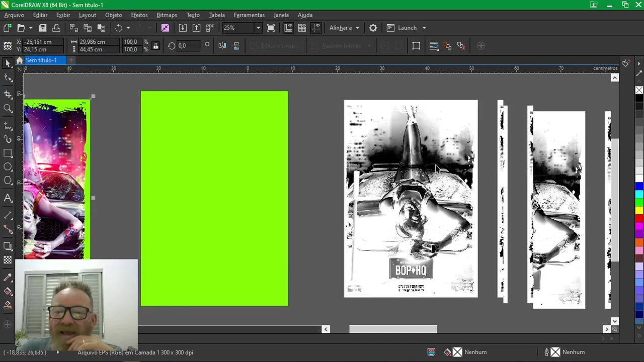This screenshot has height=362, width=644.
Task: Click the Import icon
Action: click(183, 28)
